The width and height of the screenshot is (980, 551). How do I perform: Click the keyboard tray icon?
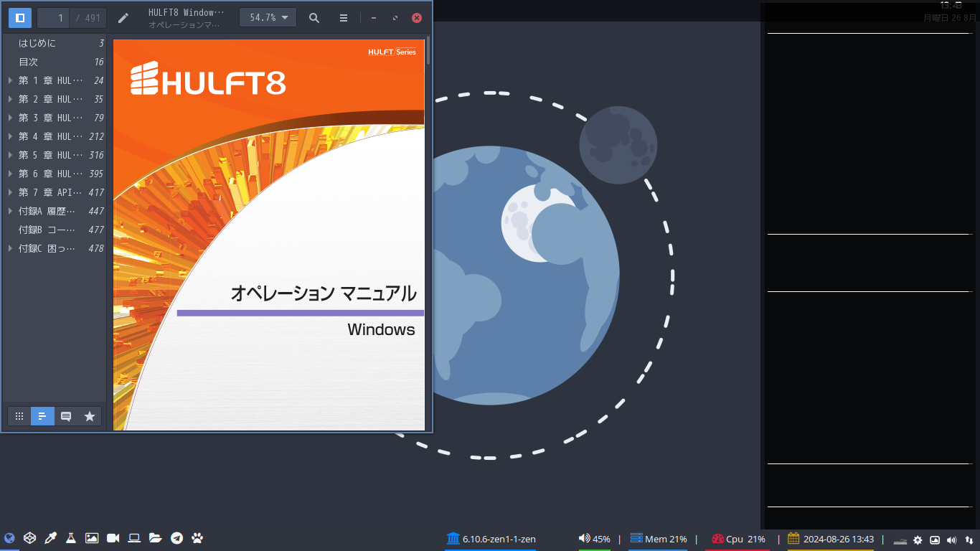(x=900, y=540)
